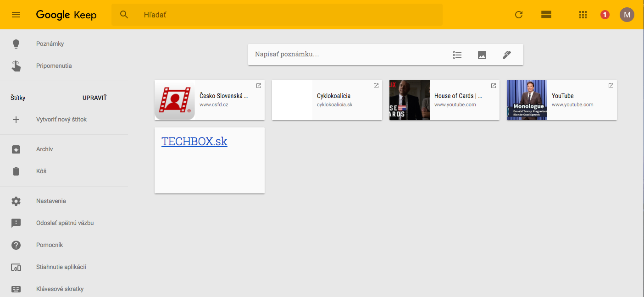644x297 pixels.
Task: Click the House of Cards title text
Action: (458, 96)
